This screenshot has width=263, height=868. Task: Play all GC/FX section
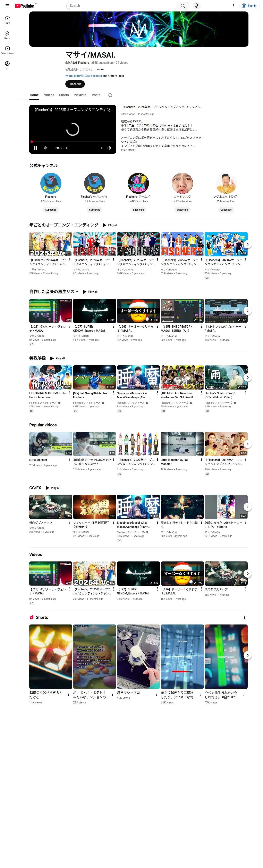point(53,488)
